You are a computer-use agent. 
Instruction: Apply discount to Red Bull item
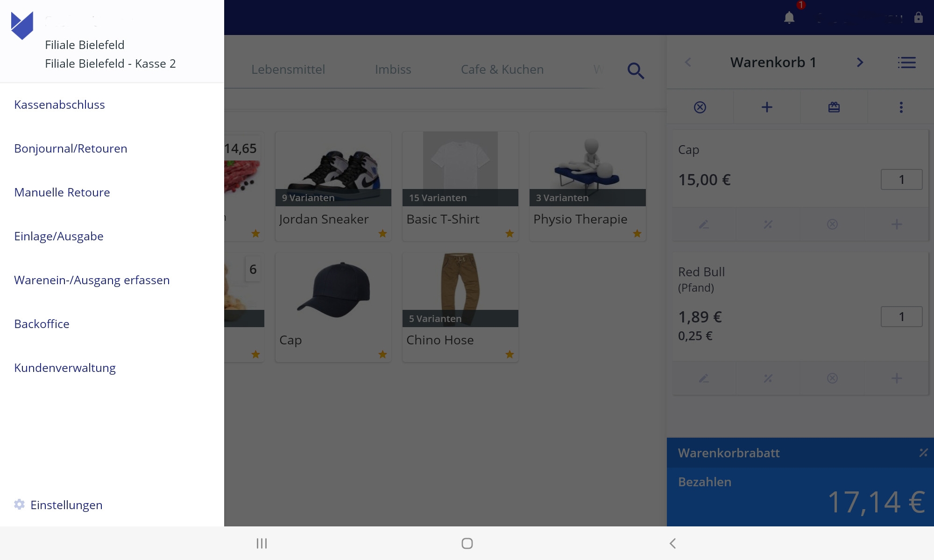coord(768,378)
